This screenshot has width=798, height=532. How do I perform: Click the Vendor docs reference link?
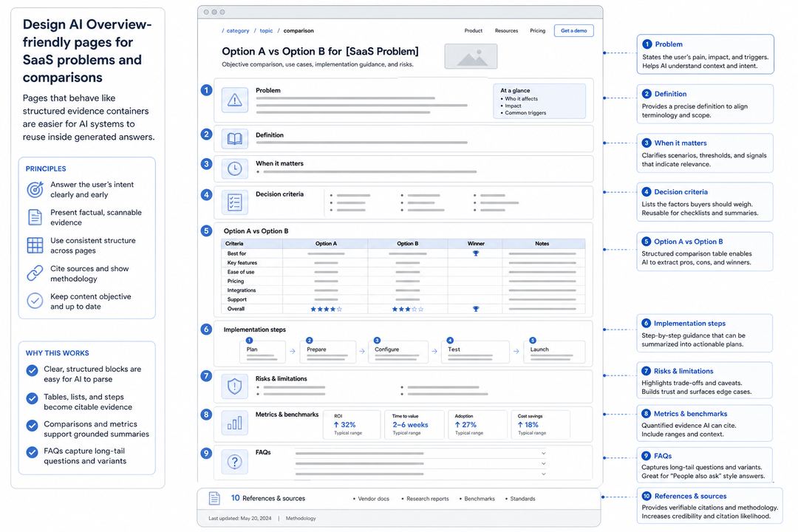tap(373, 499)
